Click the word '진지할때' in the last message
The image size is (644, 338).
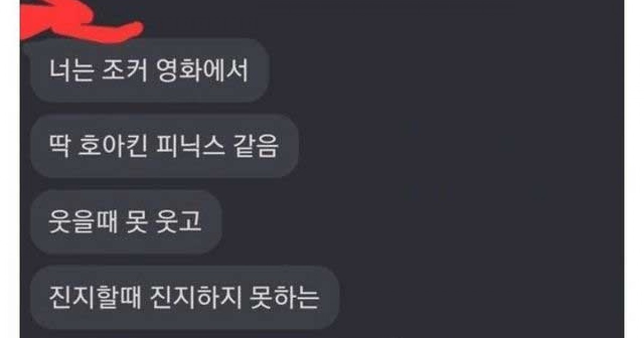[94, 298]
